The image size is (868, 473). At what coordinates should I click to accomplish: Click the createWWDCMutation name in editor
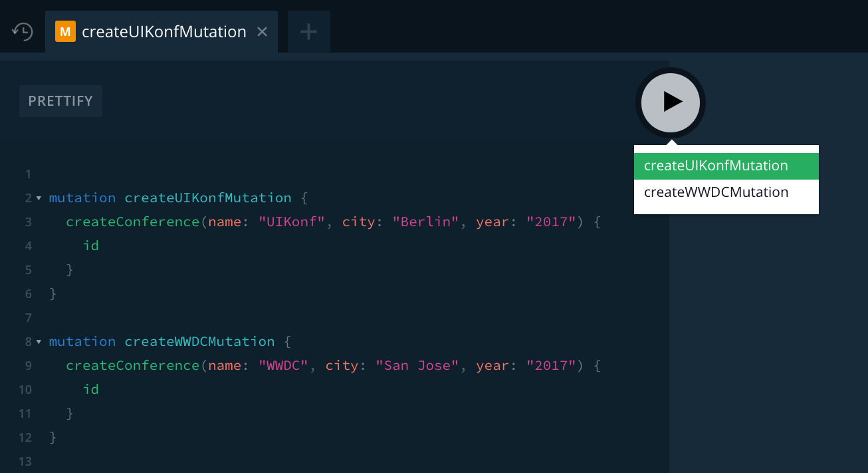(199, 341)
